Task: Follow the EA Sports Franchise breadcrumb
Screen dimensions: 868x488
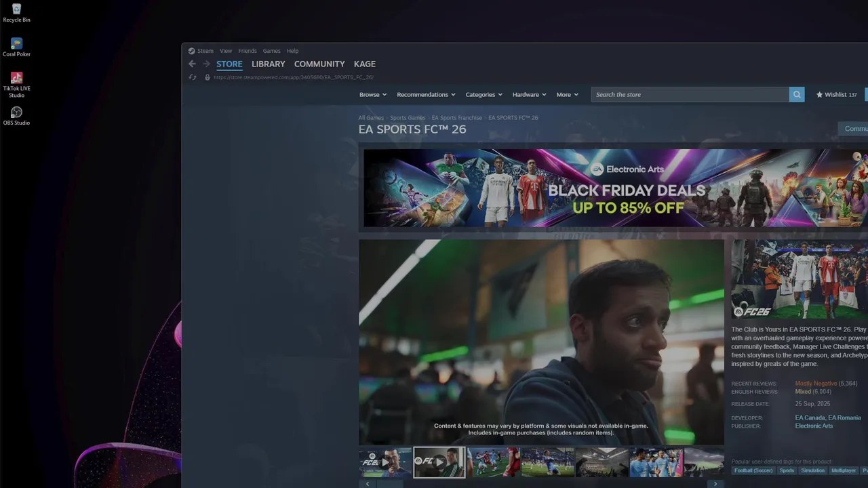Action: point(457,118)
